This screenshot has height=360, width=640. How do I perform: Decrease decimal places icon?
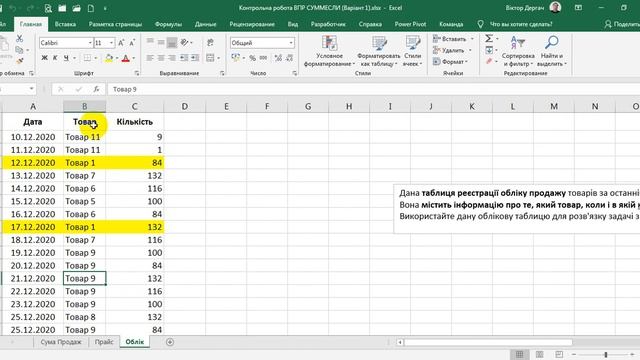pyautogui.click(x=289, y=58)
